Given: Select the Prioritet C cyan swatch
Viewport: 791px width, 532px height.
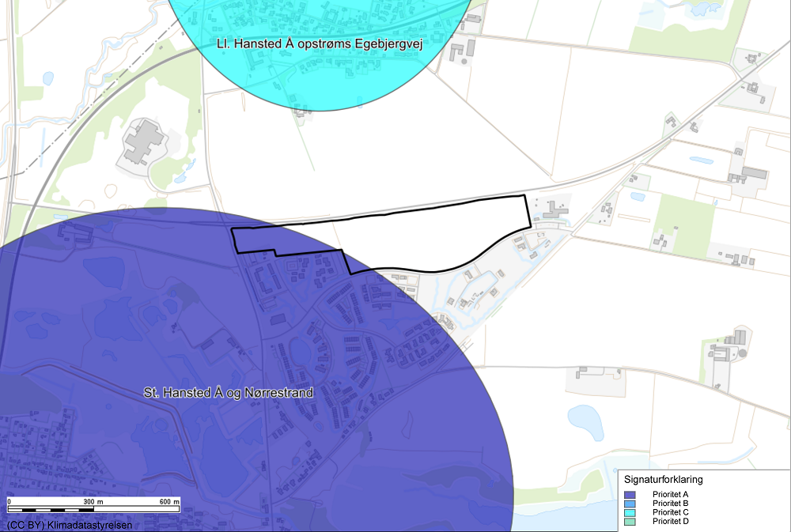Looking at the screenshot, I should 630,512.
